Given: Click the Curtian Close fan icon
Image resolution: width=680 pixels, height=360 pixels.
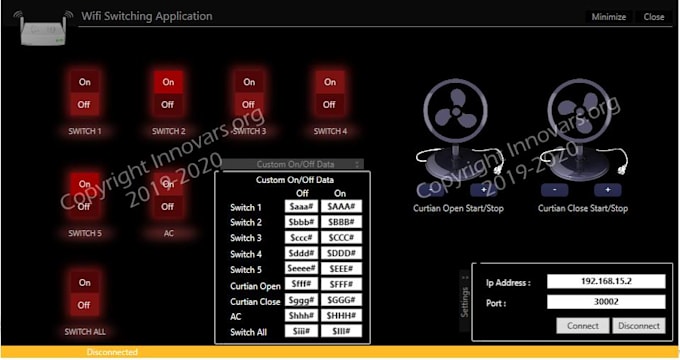Looking at the screenshot, I should point(582,130).
